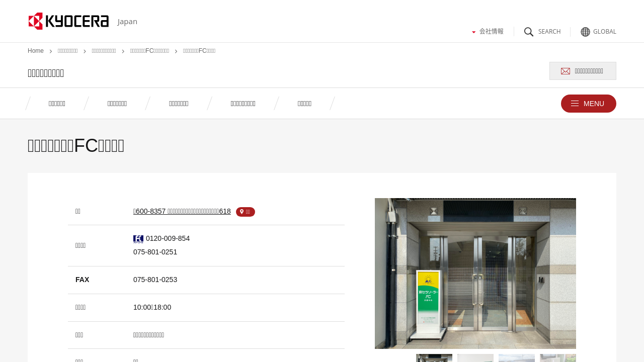Click the large building entrance photo
Image resolution: width=644 pixels, height=362 pixels.
475,273
